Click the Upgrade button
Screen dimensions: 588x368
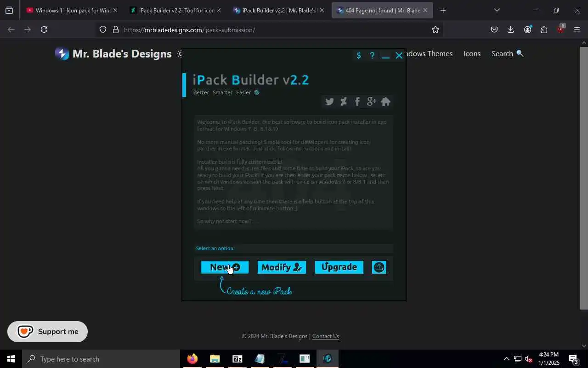[339, 267]
